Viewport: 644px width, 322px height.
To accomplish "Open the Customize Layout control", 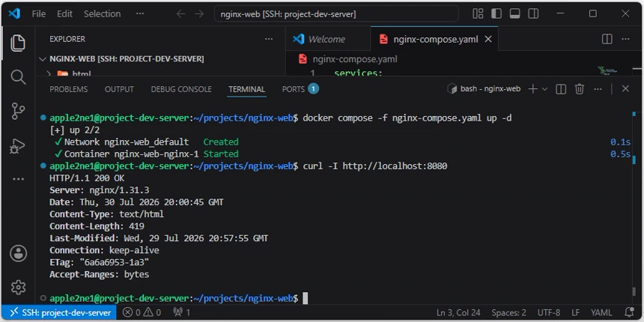I will 478,13.
